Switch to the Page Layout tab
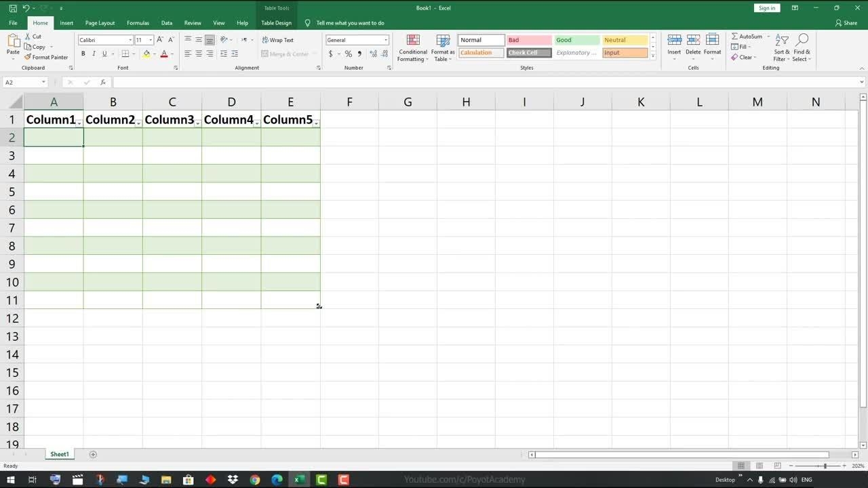 [x=100, y=23]
